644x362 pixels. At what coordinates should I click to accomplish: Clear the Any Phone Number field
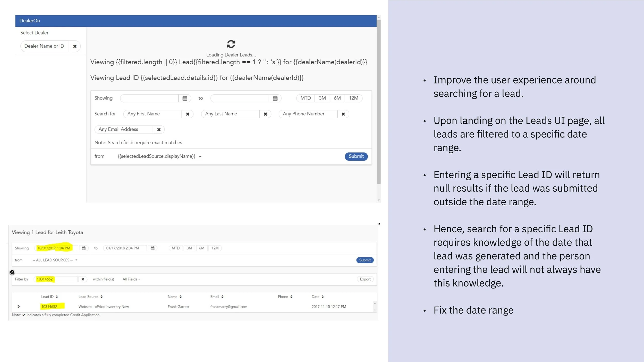[x=343, y=114]
